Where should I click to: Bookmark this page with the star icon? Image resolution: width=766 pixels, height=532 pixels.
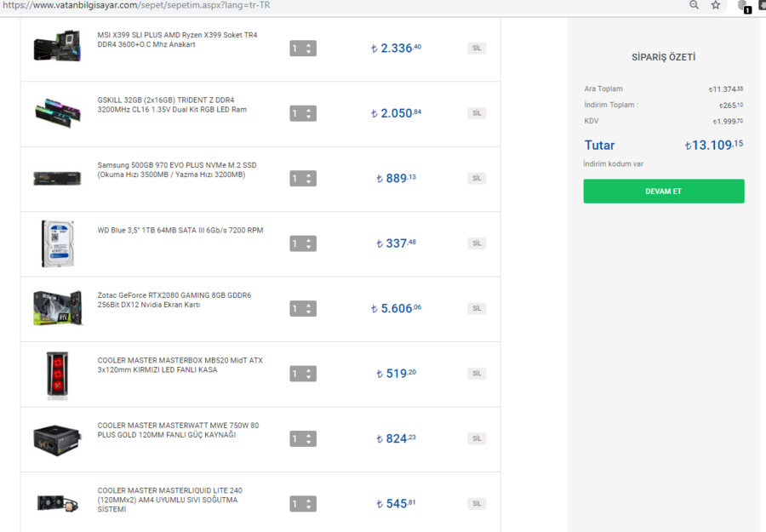(x=716, y=5)
